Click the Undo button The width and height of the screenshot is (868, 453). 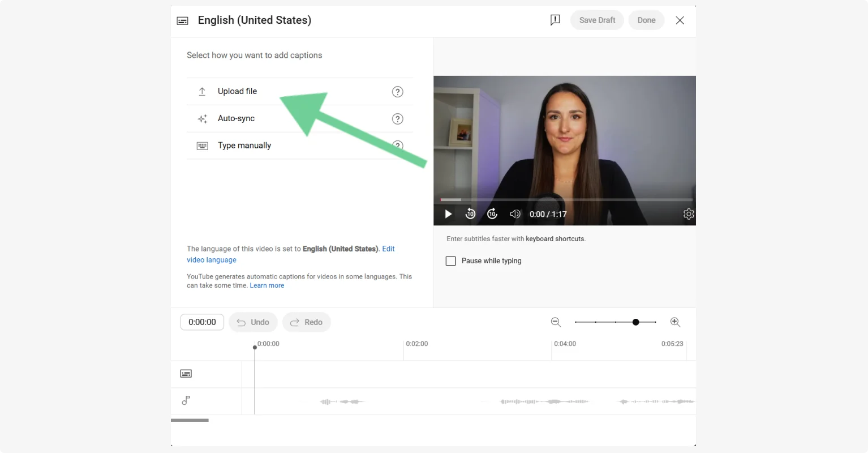pyautogui.click(x=253, y=322)
